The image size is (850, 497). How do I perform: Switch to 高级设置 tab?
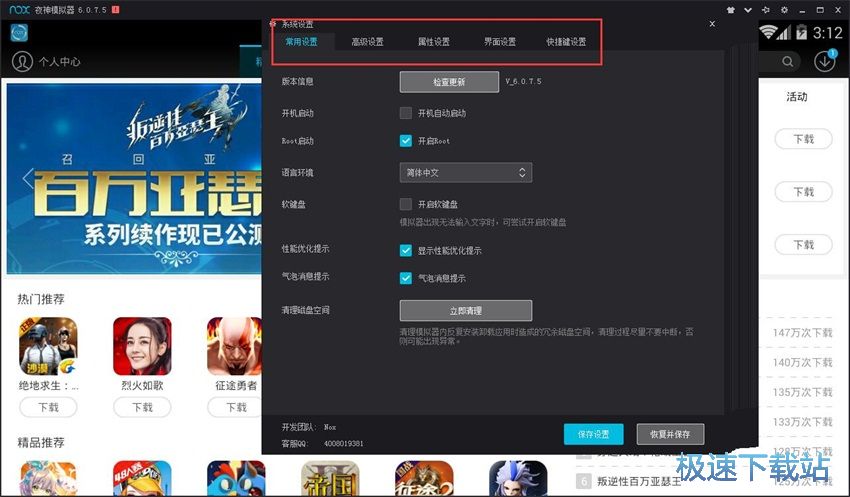[x=368, y=42]
